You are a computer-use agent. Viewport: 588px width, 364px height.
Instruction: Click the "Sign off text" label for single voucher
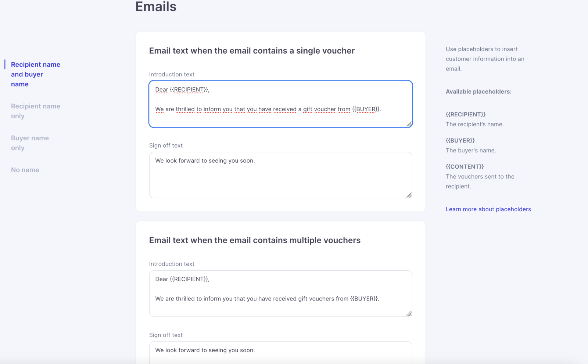[166, 146]
